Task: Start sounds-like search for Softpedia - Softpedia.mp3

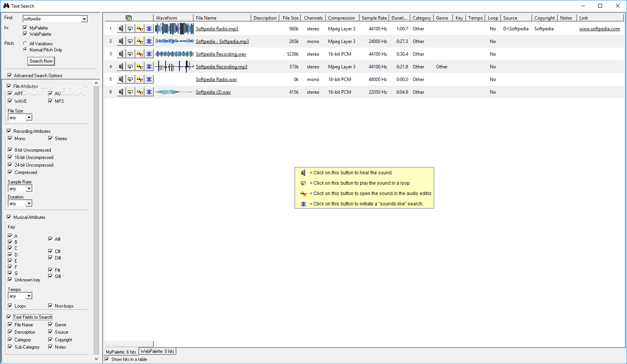Action: coord(149,41)
